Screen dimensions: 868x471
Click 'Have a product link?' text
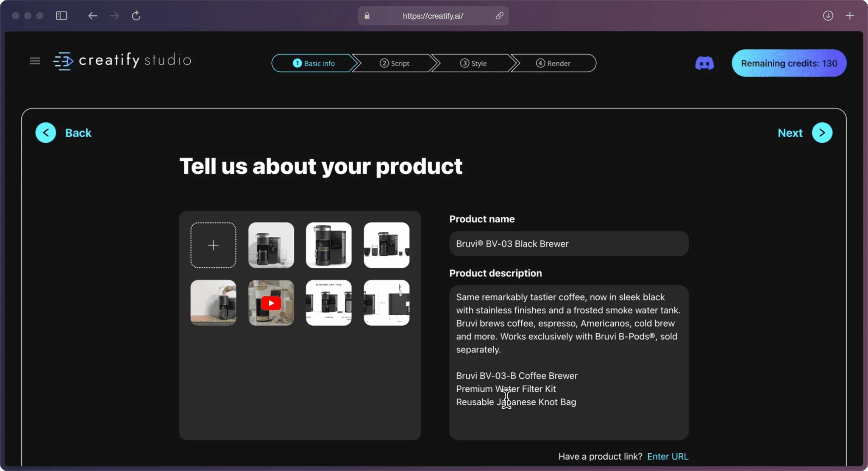tap(600, 456)
